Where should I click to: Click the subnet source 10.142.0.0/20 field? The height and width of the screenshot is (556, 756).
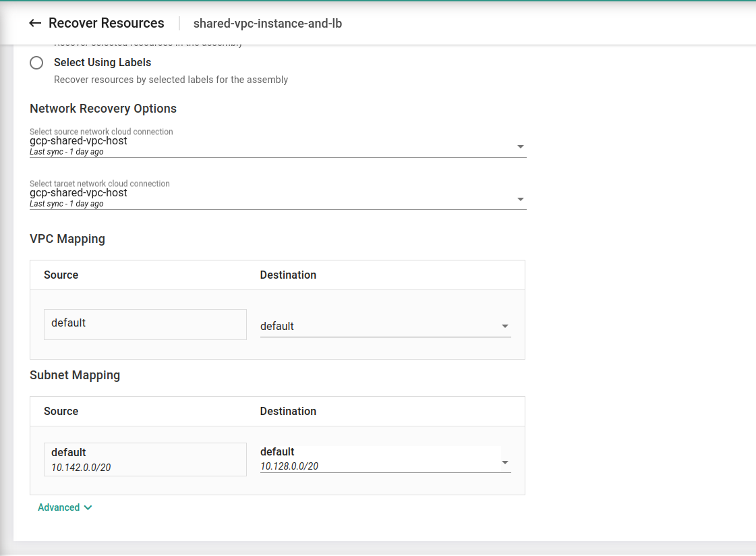[145, 460]
